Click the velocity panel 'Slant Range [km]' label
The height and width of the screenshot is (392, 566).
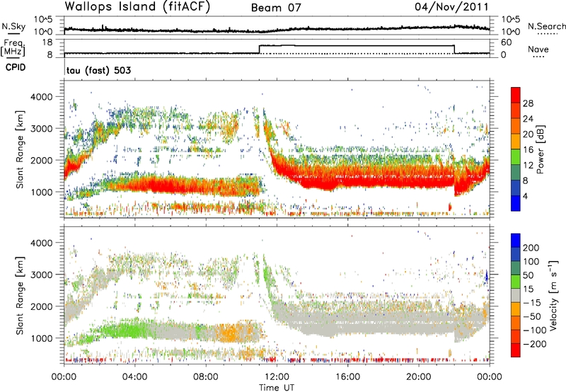[x=20, y=295]
